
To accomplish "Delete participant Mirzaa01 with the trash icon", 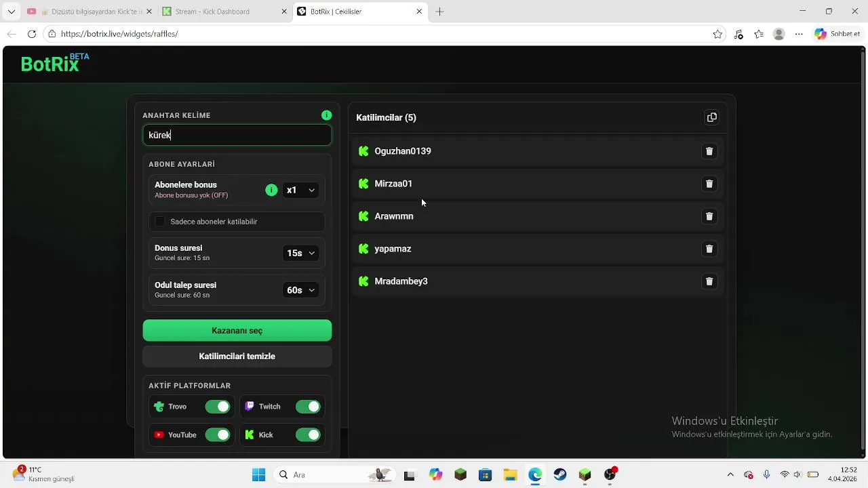I will (709, 184).
